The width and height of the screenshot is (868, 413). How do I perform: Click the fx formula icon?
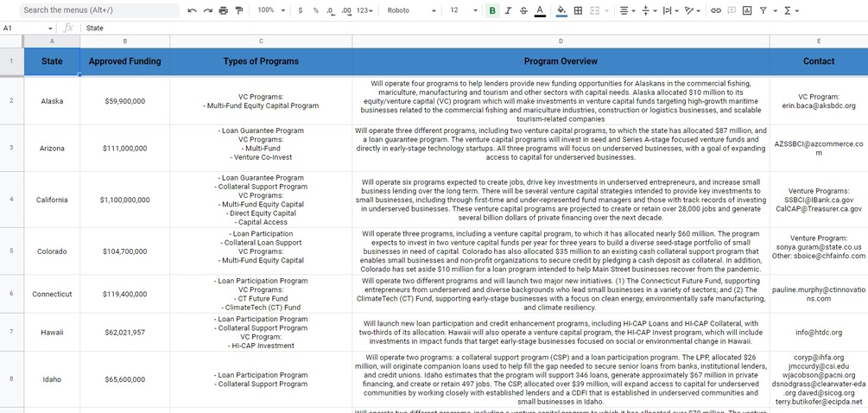pos(68,28)
